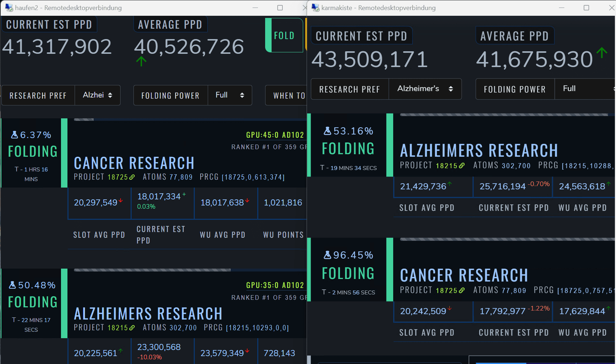The image size is (616, 364).
Task: Click the T - 19 MINS 34 SECS timer
Action: (x=348, y=168)
